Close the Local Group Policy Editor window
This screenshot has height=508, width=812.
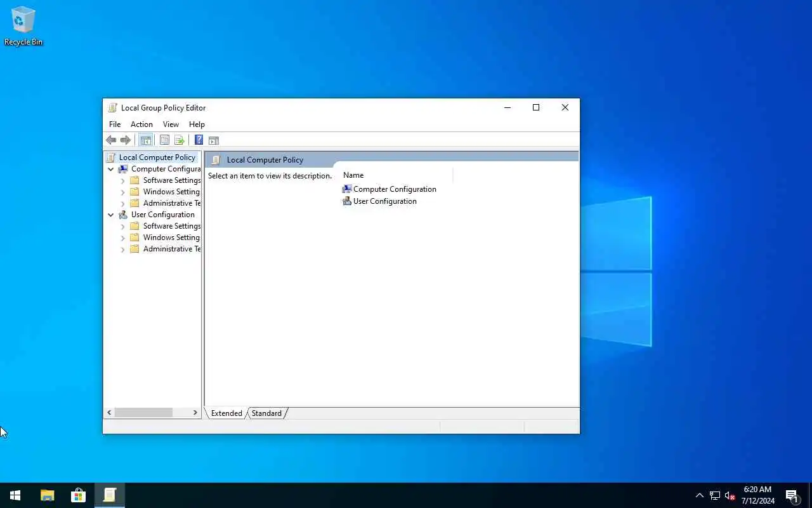pyautogui.click(x=565, y=108)
